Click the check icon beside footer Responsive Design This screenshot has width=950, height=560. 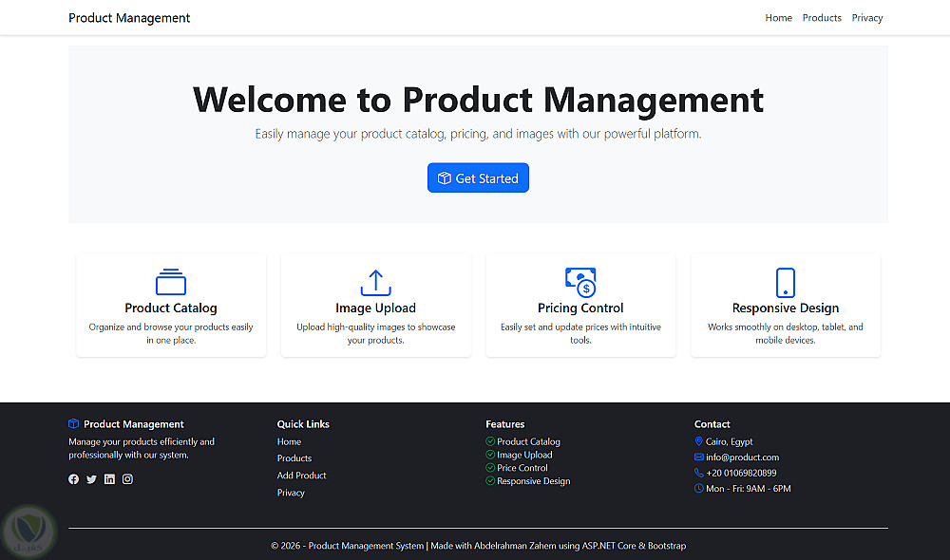click(490, 480)
